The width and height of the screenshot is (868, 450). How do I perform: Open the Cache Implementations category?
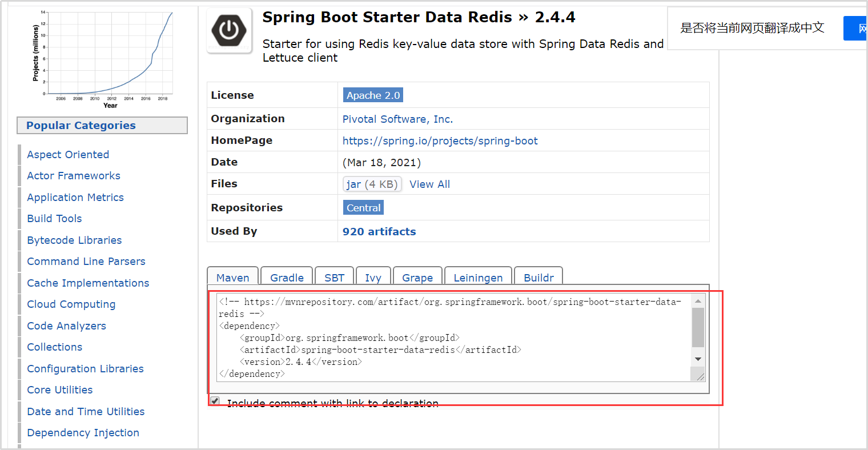(x=88, y=283)
